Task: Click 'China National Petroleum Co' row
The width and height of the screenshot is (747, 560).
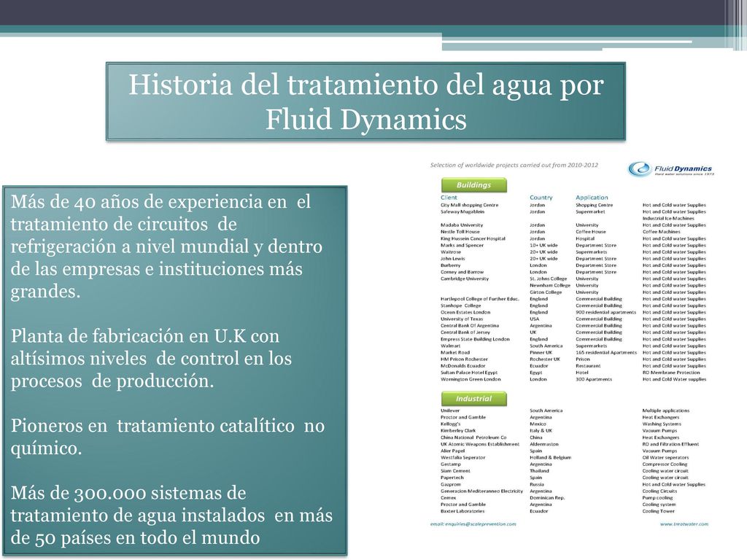Action: [x=473, y=437]
